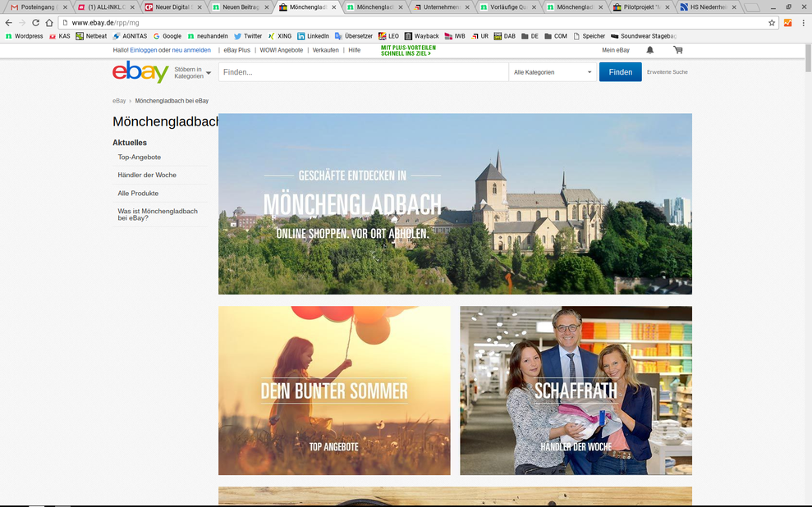Viewport: 812px width, 507px height.
Task: Open Alle Kategorien dropdown
Action: (553, 72)
